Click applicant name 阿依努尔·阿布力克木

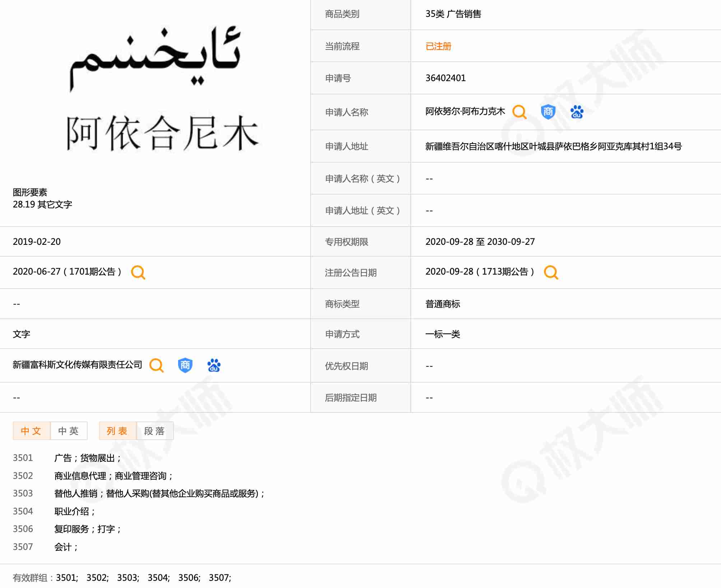point(465,112)
